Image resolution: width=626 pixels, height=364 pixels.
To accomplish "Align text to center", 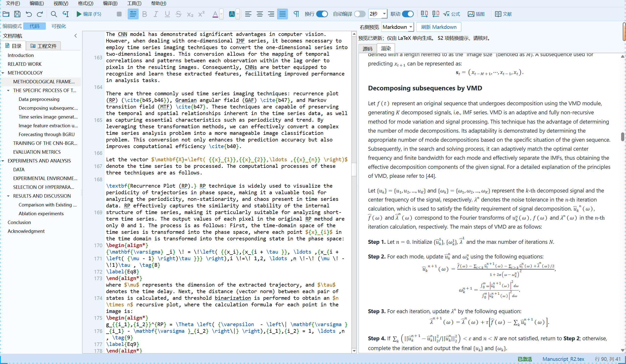I will [260, 14].
